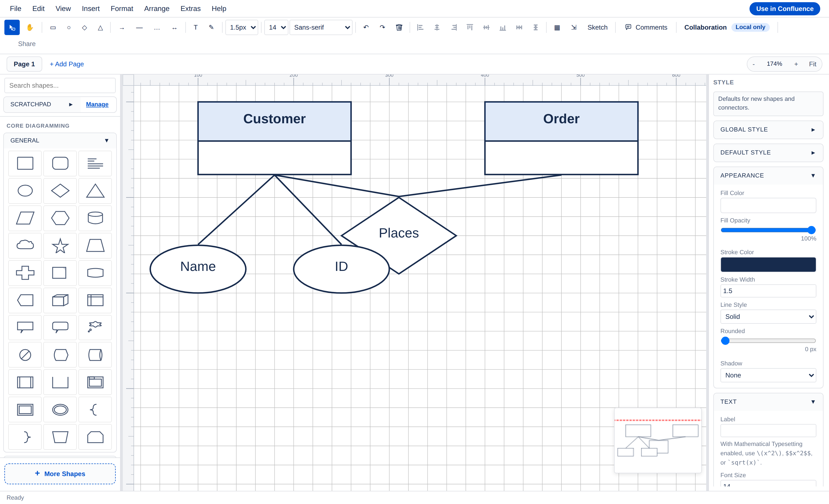The width and height of the screenshot is (829, 504).
Task: Align selected shapes to top
Action: pyautogui.click(x=470, y=28)
